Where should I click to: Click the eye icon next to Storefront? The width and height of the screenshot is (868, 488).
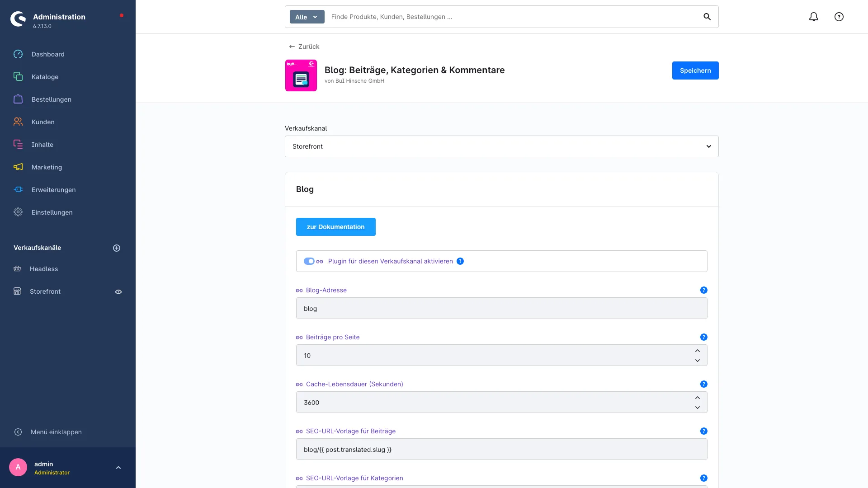pos(118,292)
